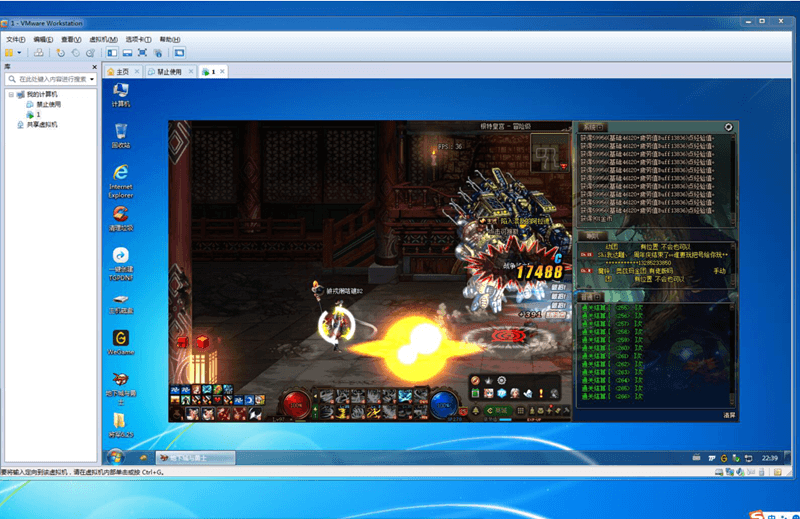Click the dungeon minimap in game
The image size is (800, 519).
click(x=550, y=153)
